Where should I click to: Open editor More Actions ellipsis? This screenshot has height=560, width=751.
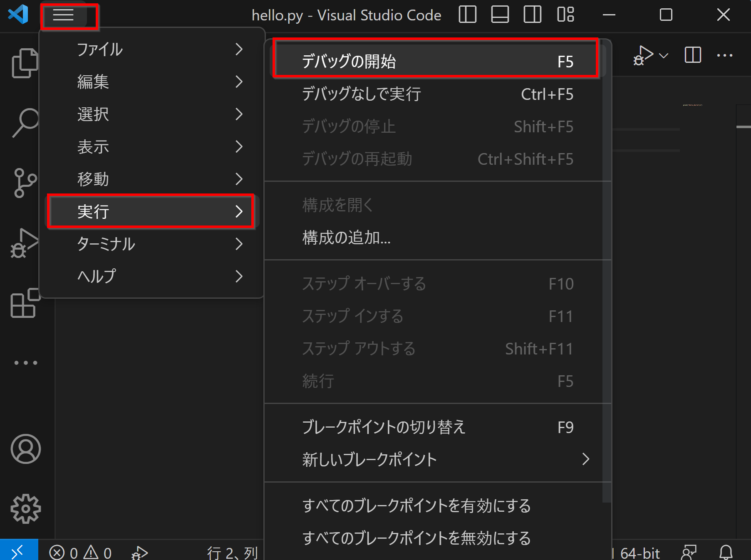pos(725,55)
